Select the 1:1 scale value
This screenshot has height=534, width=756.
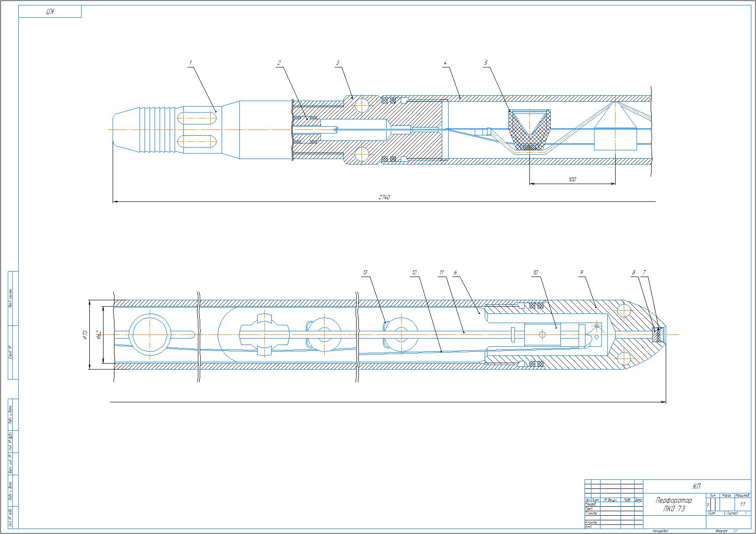tap(742, 504)
